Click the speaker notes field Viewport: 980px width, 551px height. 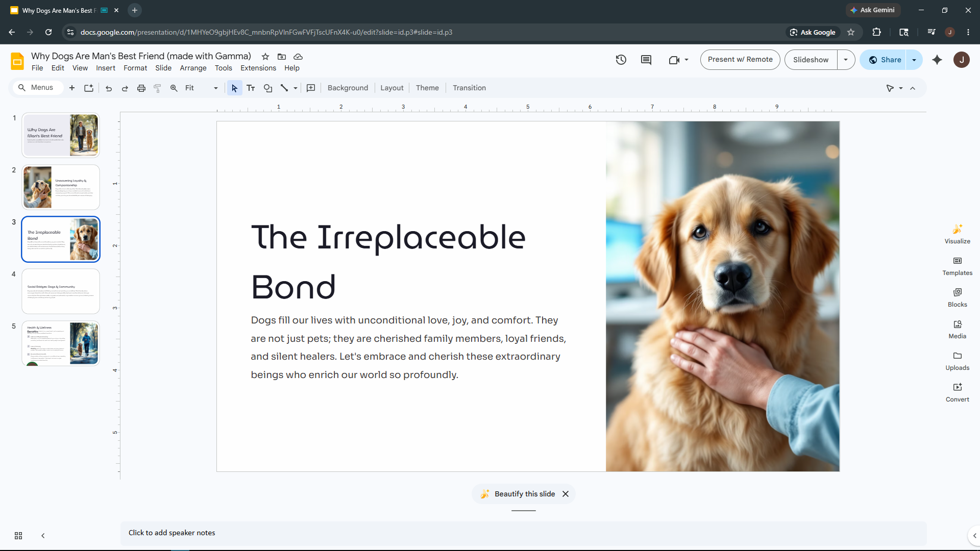(x=523, y=533)
